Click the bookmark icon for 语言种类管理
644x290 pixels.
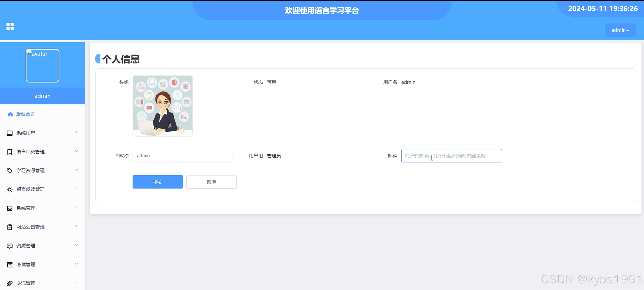click(x=9, y=152)
